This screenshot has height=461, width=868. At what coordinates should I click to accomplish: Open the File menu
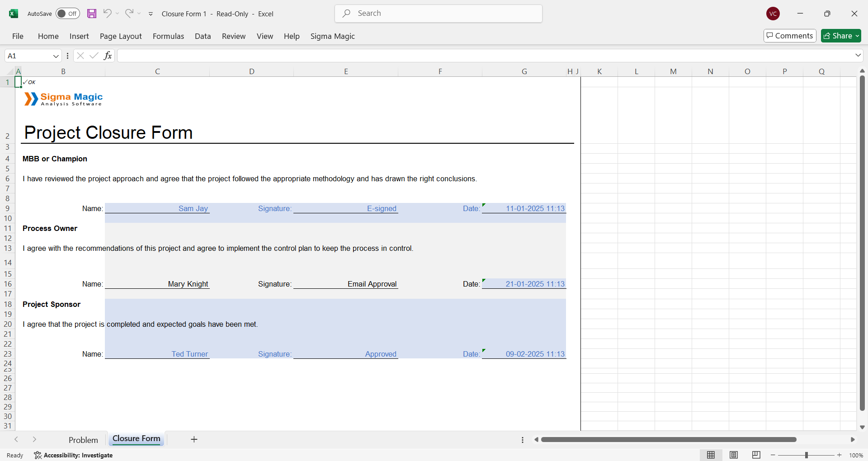18,36
